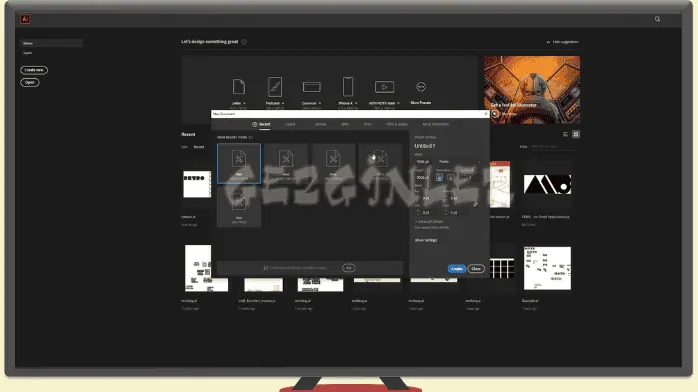Expand the Common preset dropdown chevron
This screenshot has width=698, height=392.
320,103
